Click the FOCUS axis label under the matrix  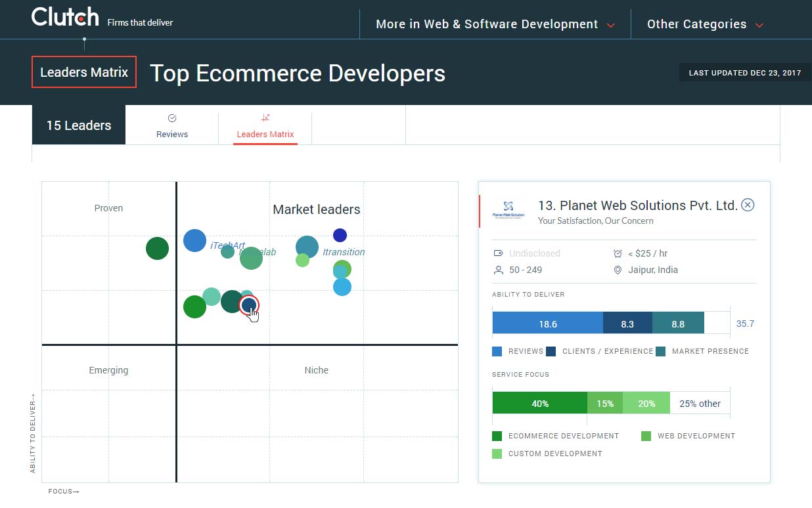tap(64, 491)
